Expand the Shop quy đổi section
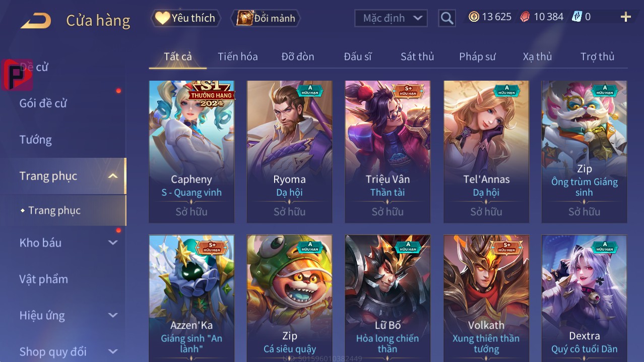Image resolution: width=644 pixels, height=362 pixels. pyautogui.click(x=113, y=351)
